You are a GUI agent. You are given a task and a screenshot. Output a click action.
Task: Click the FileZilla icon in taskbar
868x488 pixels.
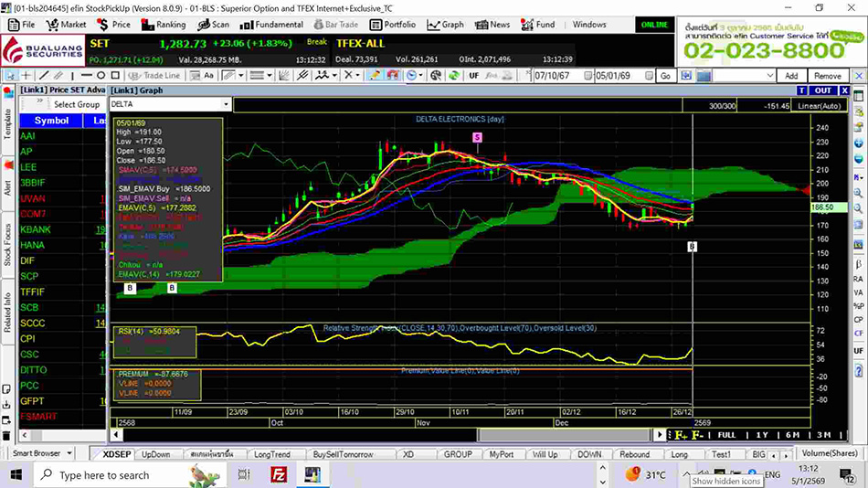click(x=280, y=474)
